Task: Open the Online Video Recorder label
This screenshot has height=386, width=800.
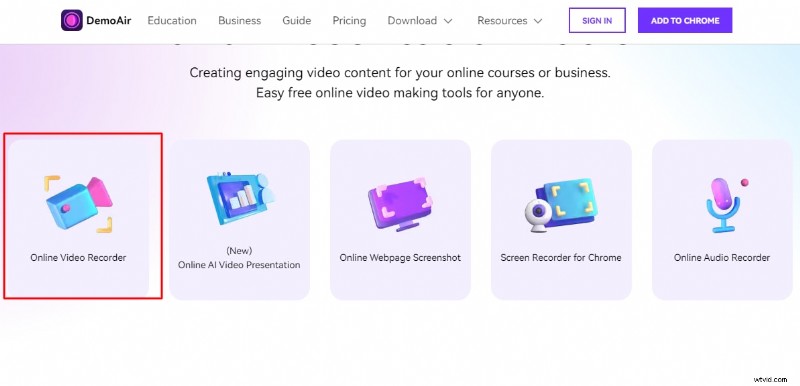Action: 78,258
